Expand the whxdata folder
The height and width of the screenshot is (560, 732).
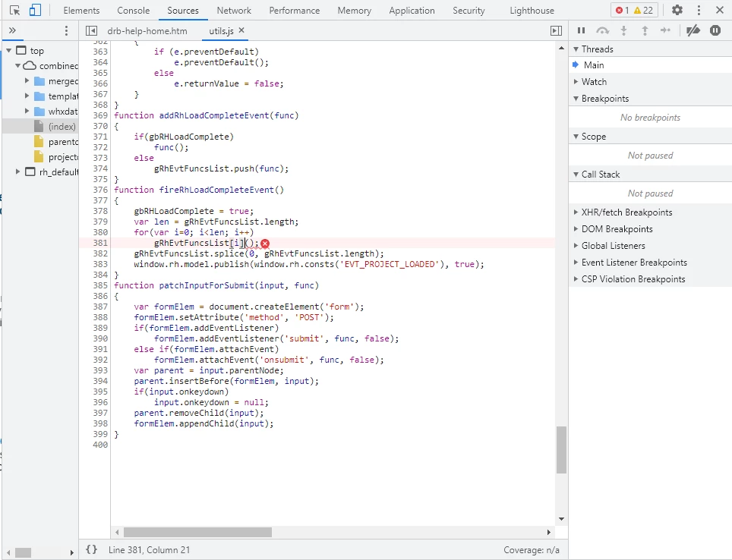27,111
